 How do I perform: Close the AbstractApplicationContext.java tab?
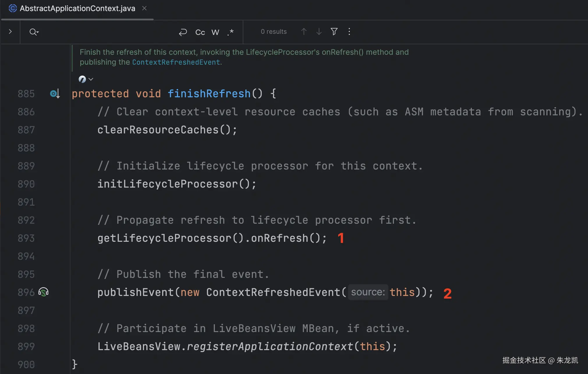(144, 8)
